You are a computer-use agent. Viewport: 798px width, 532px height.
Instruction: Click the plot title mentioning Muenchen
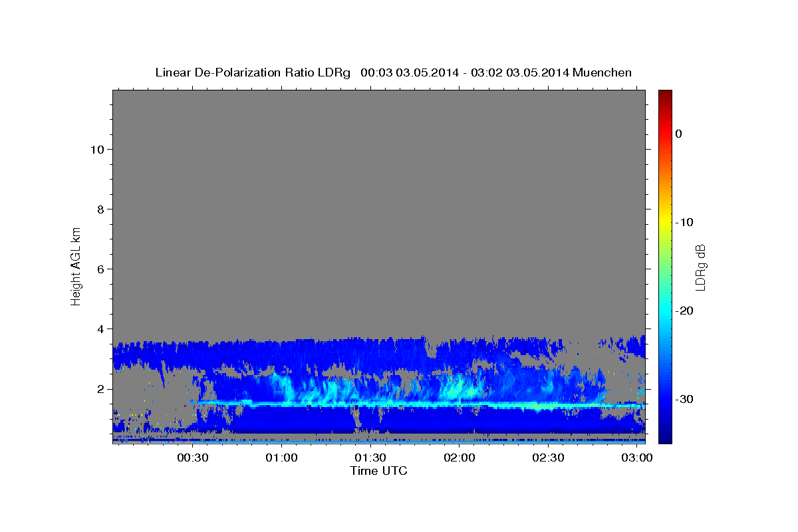(393, 72)
